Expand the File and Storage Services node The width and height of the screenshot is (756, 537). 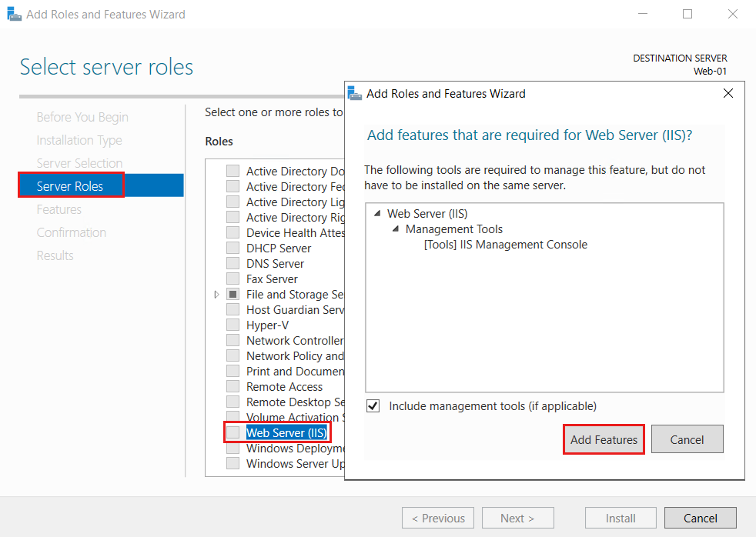(x=216, y=294)
